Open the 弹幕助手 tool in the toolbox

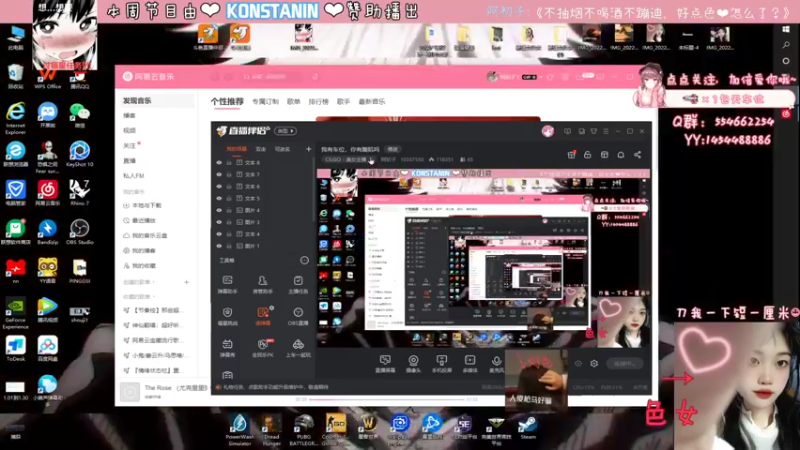click(x=228, y=284)
